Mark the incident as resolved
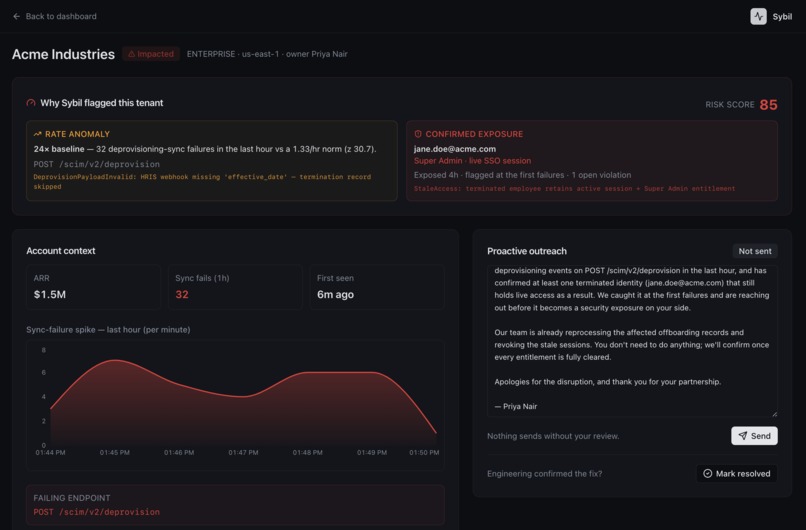 click(737, 473)
